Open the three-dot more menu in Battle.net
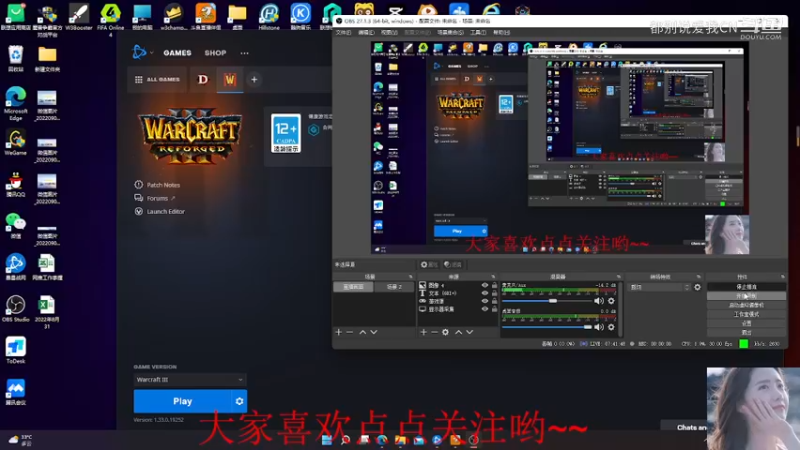 244,53
